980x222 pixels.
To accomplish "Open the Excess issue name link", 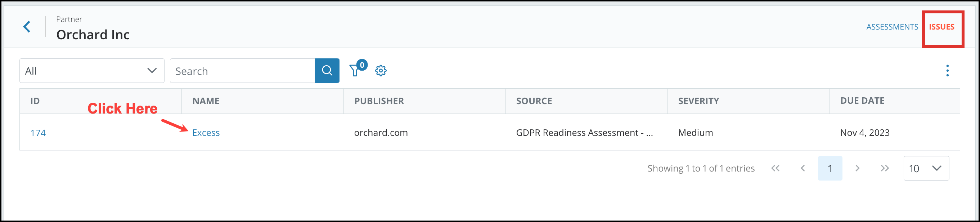I will [x=206, y=133].
